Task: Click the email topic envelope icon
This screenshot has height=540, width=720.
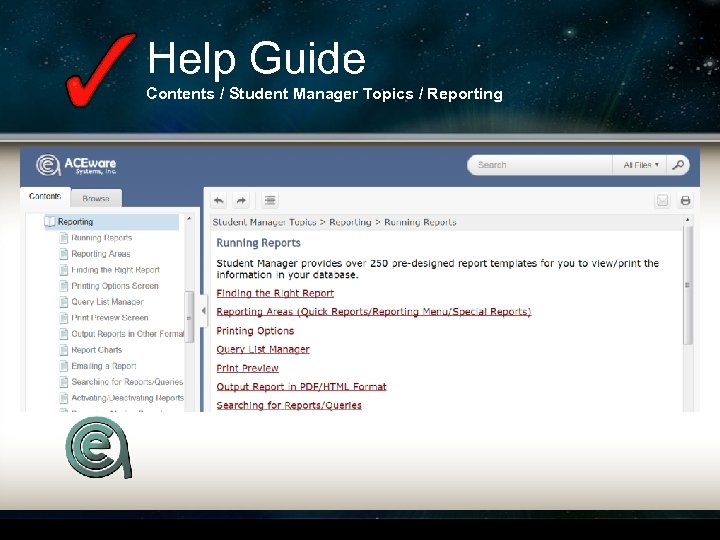Action: click(663, 201)
